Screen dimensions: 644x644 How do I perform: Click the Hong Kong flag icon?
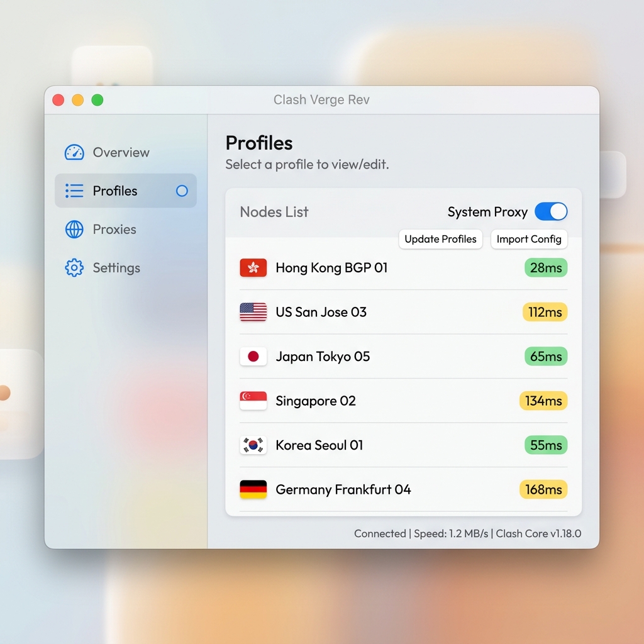coord(253,268)
